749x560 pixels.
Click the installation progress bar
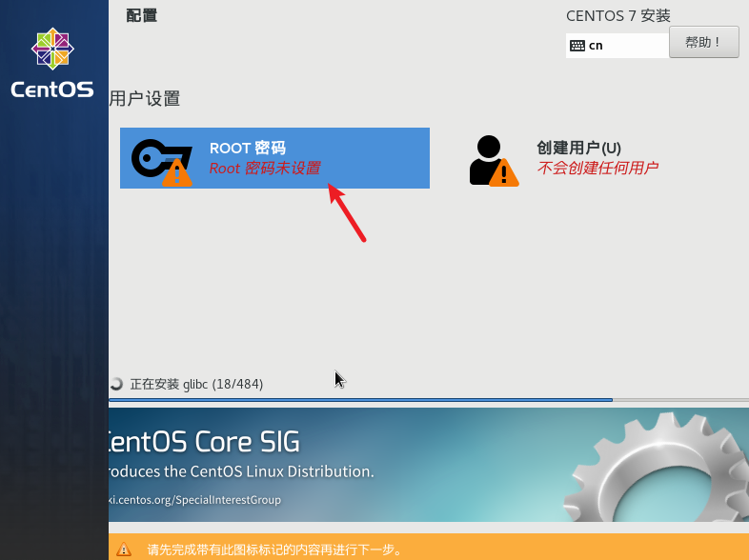(x=429, y=400)
